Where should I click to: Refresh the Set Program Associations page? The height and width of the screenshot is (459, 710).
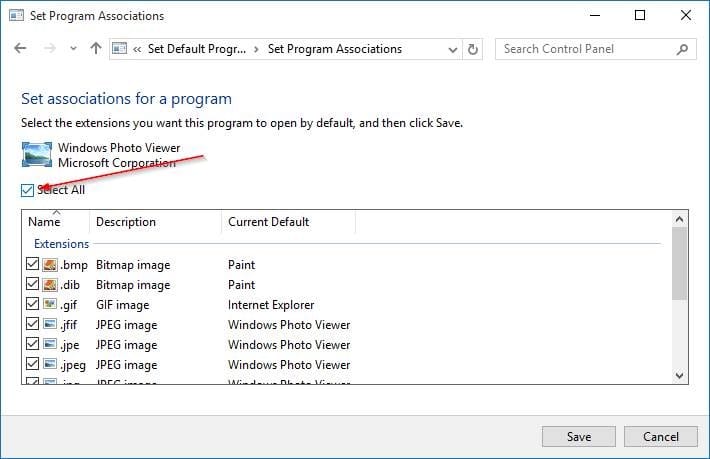click(x=472, y=49)
